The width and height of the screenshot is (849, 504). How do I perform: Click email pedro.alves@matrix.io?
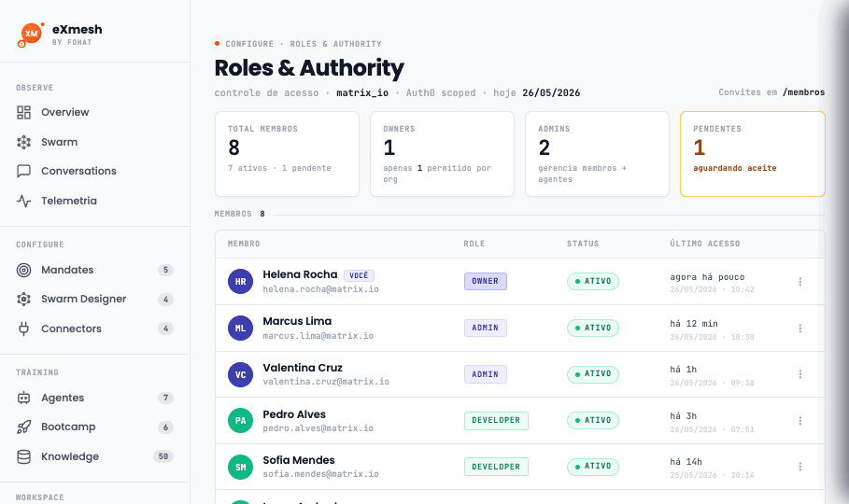[318, 428]
